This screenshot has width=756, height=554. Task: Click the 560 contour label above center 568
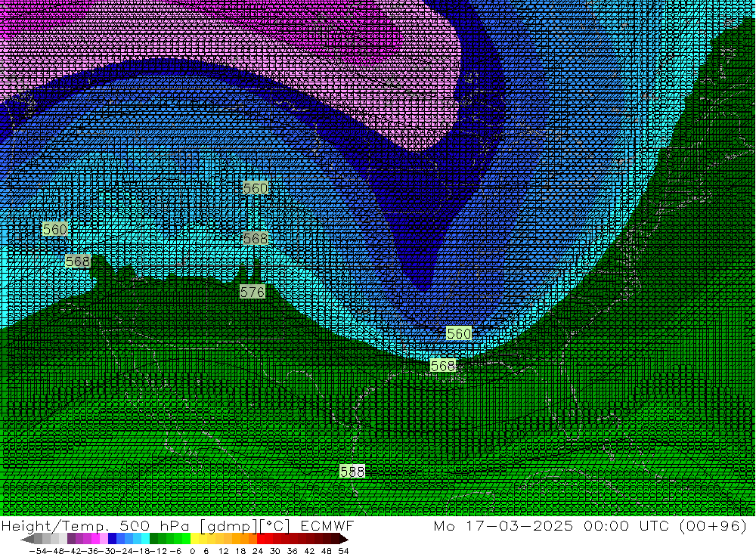tap(255, 187)
